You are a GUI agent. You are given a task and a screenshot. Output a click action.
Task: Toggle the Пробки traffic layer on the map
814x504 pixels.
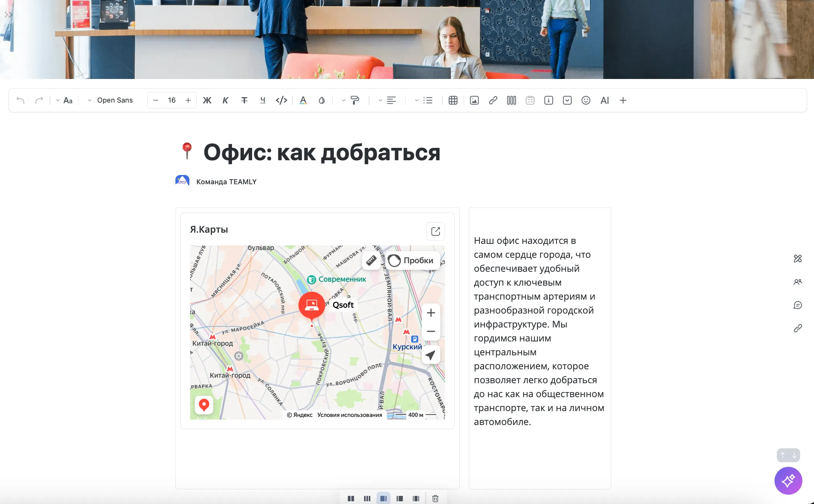click(411, 261)
